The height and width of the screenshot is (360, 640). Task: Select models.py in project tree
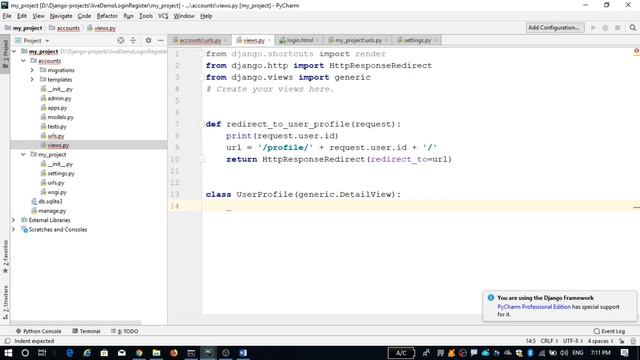pos(60,117)
